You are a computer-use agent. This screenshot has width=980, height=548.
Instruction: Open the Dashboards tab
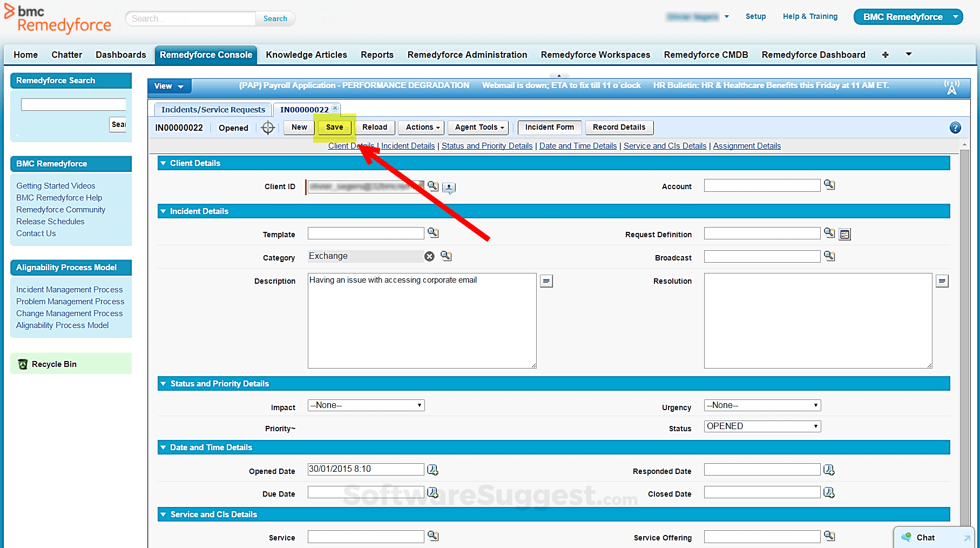coord(121,55)
